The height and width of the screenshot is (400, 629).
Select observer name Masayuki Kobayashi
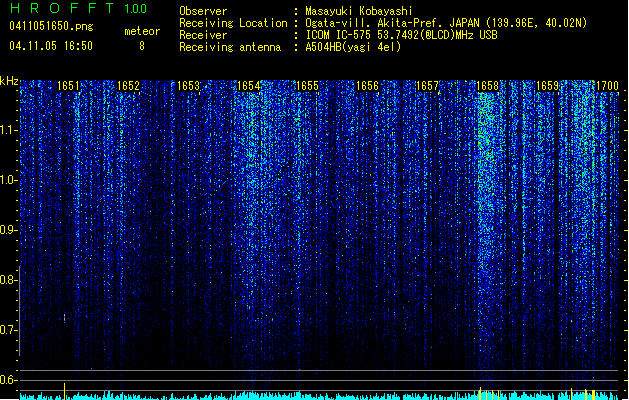click(359, 11)
